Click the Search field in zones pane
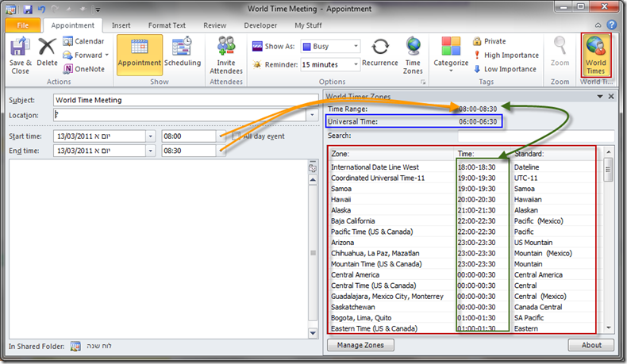The width and height of the screenshot is (627, 364). coord(536,136)
